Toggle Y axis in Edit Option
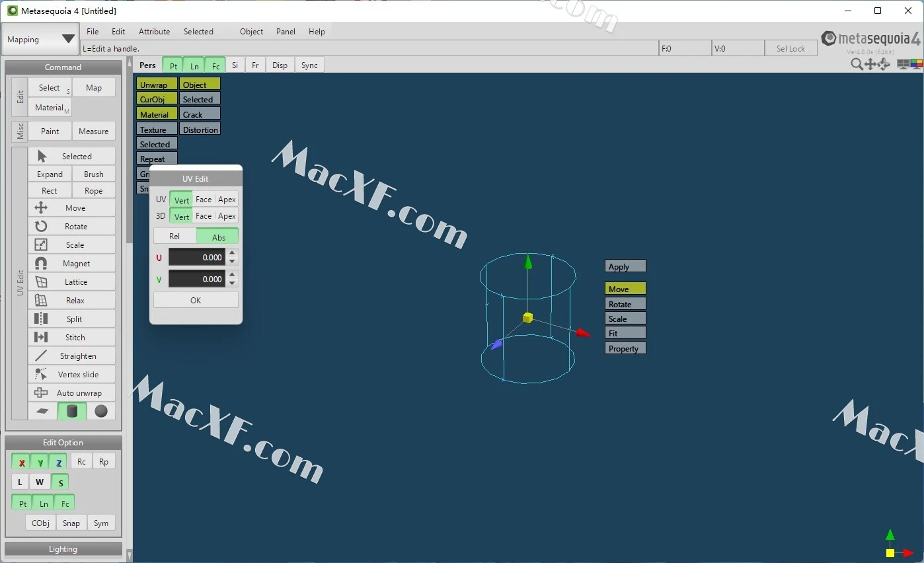This screenshot has height=563, width=924. tap(40, 462)
